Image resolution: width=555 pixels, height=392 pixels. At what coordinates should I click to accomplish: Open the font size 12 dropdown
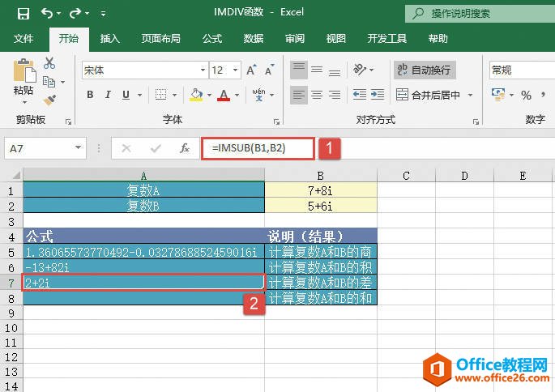click(235, 70)
